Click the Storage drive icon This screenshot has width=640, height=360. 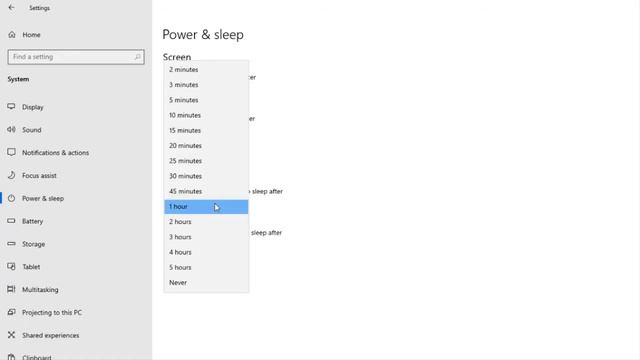11,244
